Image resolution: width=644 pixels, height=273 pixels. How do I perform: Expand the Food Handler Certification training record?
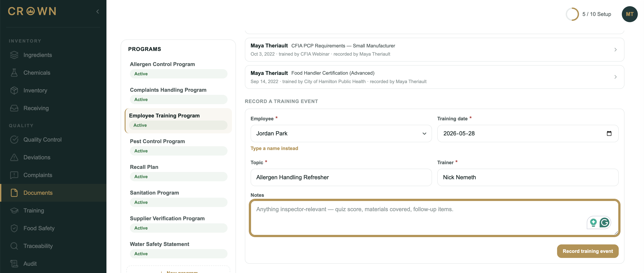(434, 77)
